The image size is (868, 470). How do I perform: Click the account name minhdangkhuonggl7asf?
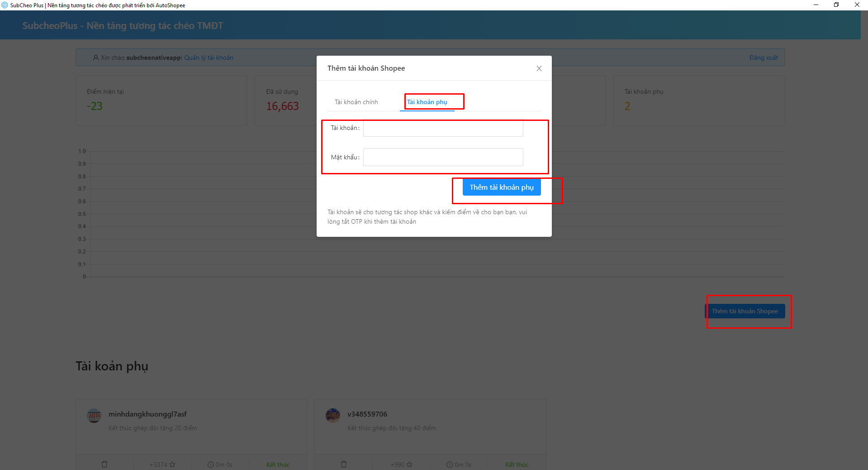coord(147,414)
